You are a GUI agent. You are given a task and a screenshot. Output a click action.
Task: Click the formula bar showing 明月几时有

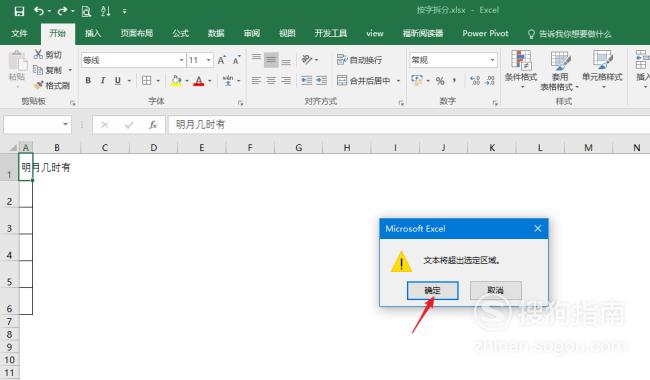point(409,125)
